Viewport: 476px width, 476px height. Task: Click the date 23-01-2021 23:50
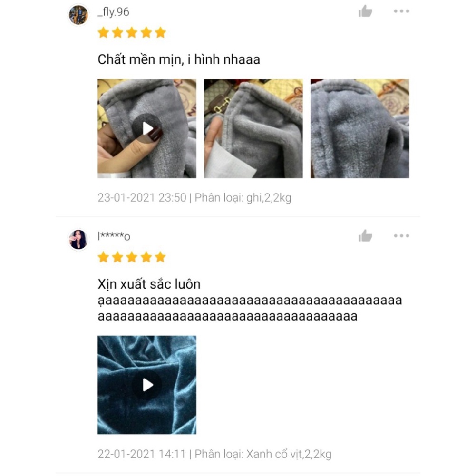(x=142, y=198)
